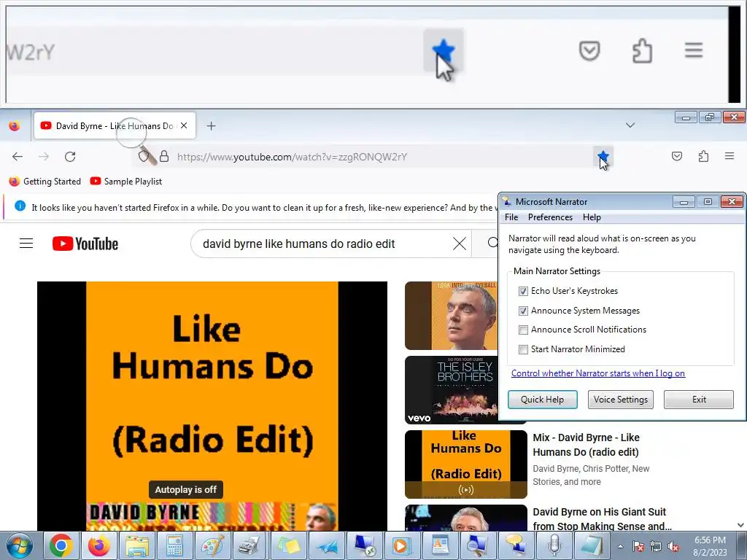
Task: Click the YouTube search box text
Action: [x=298, y=244]
